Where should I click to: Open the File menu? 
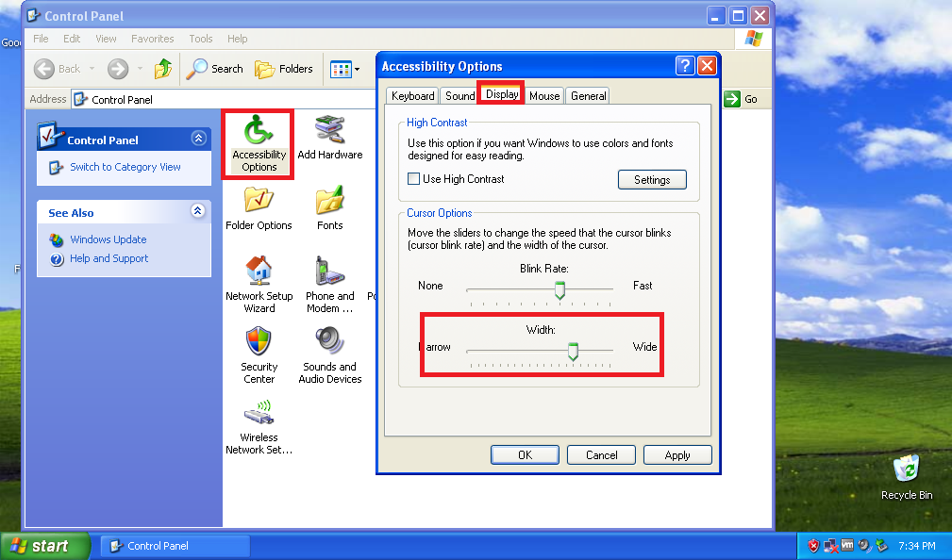pyautogui.click(x=41, y=39)
